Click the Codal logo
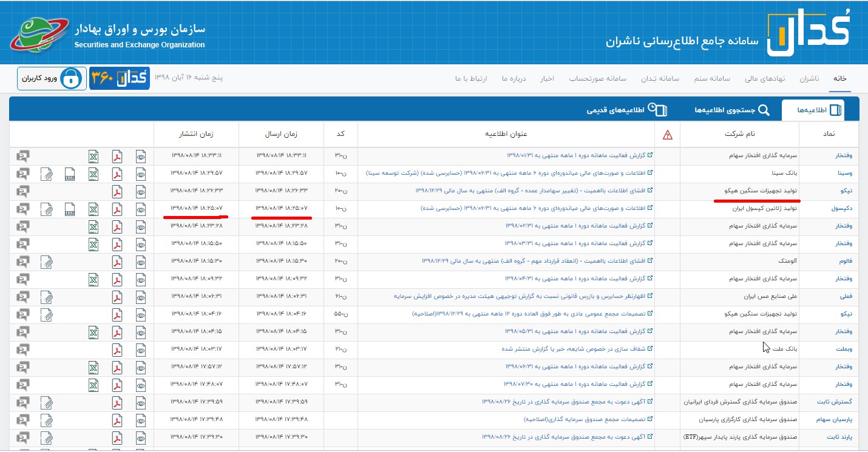The image size is (868, 452). pos(807,32)
